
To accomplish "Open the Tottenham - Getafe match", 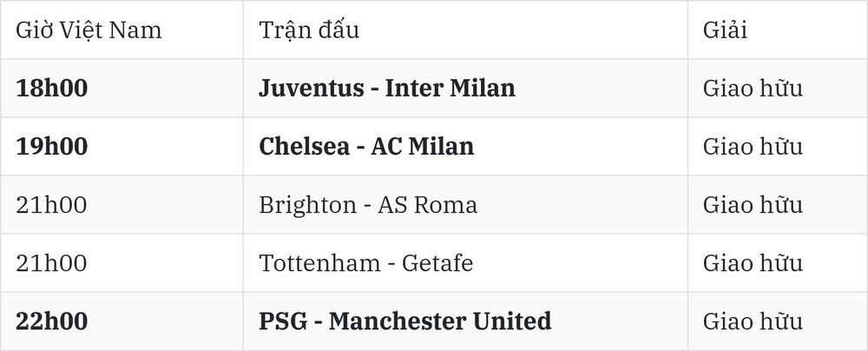I will coord(366,263).
